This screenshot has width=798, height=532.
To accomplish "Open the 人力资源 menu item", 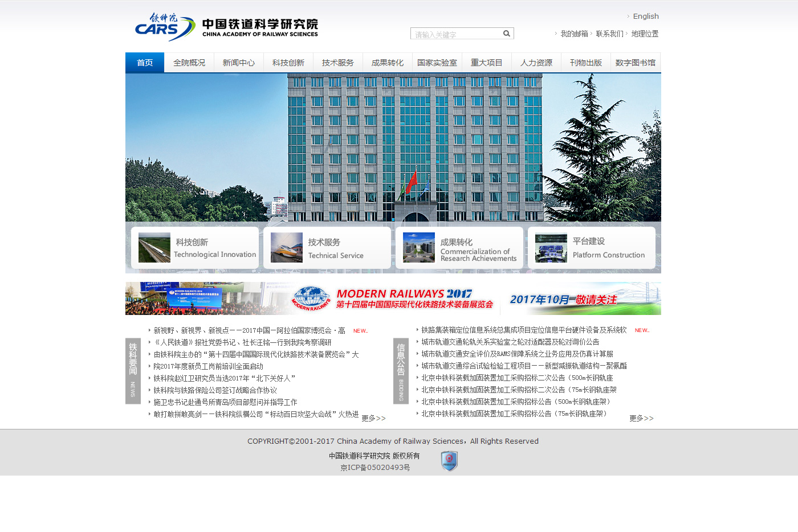I will [536, 63].
